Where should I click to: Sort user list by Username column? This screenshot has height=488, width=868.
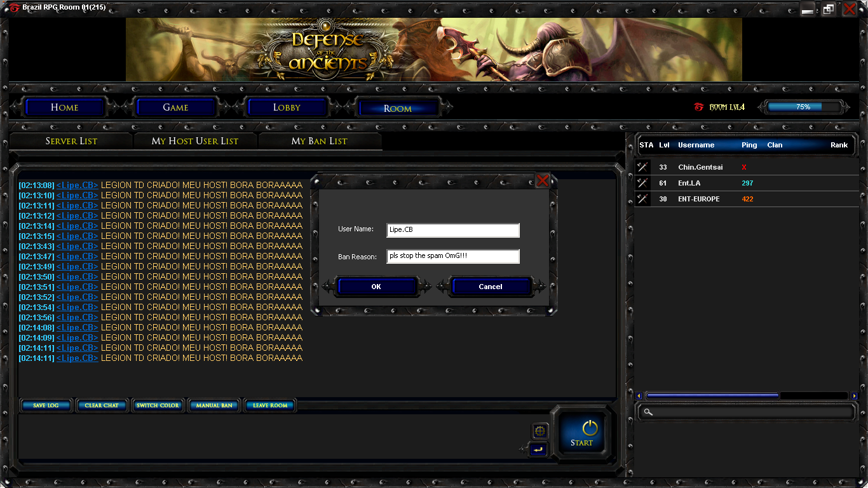[x=696, y=145]
